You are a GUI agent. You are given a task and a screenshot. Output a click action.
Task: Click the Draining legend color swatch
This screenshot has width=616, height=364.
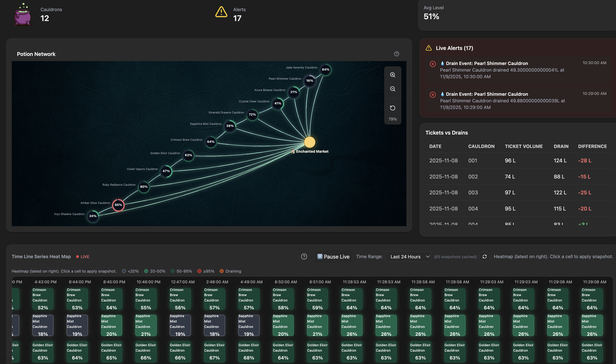click(222, 271)
